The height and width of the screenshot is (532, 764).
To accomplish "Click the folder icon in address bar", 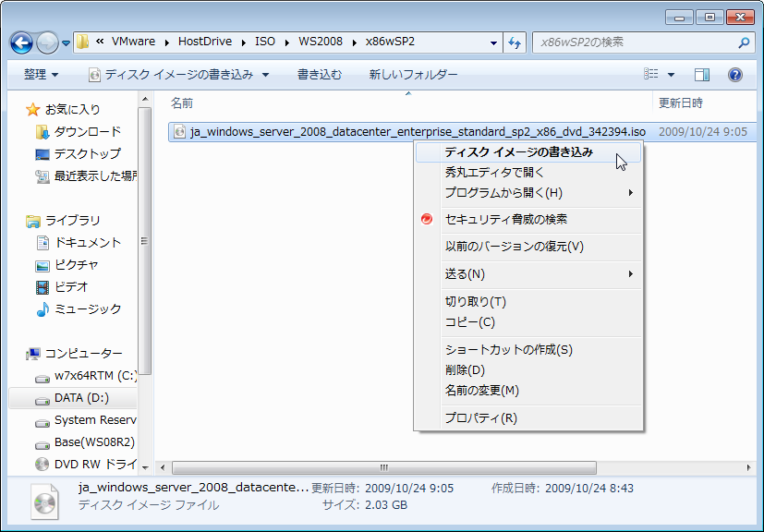I will [83, 42].
